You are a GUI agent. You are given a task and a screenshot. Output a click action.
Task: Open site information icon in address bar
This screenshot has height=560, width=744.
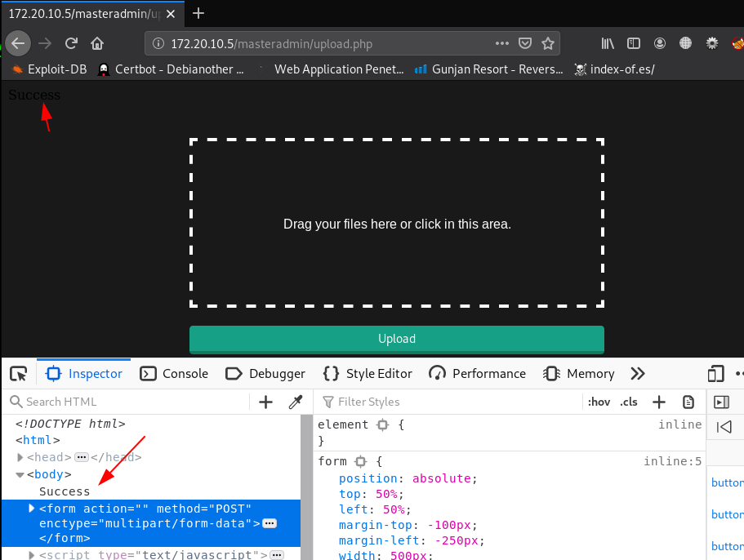click(x=158, y=43)
